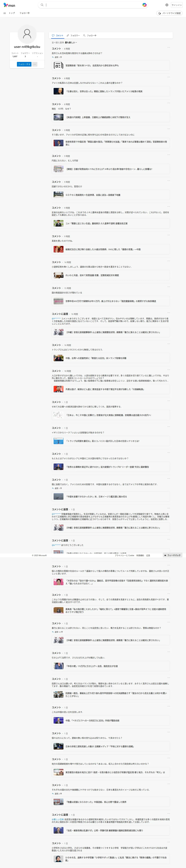This screenshot has height=868, width=186.
Task: Click the search magnifier icon
Action: 42,5
